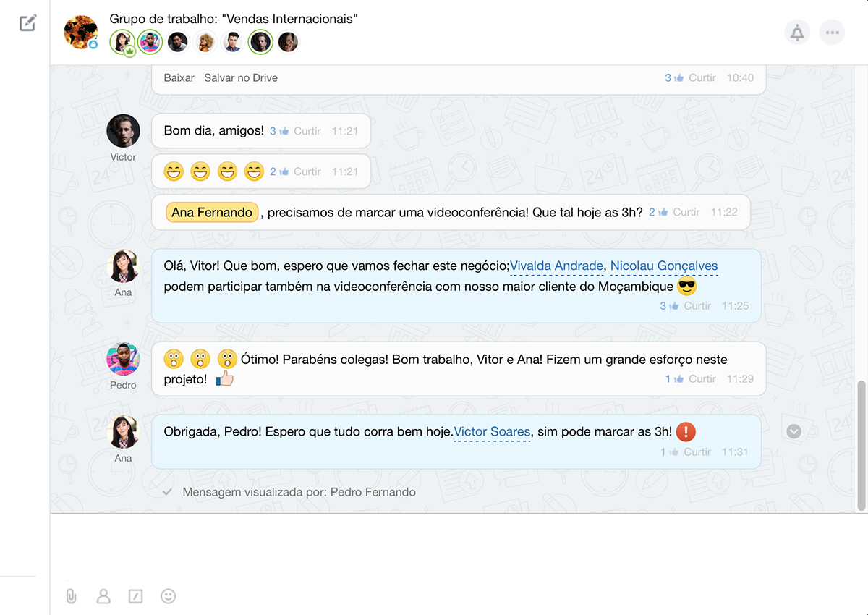Open Vivalda Andrade mention link
Screen dimensions: 868x615
click(x=556, y=266)
